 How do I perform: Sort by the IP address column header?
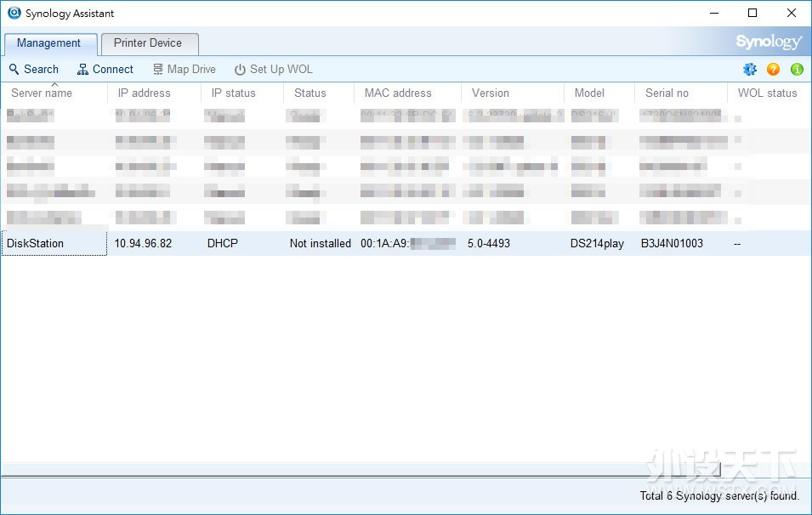point(154,93)
